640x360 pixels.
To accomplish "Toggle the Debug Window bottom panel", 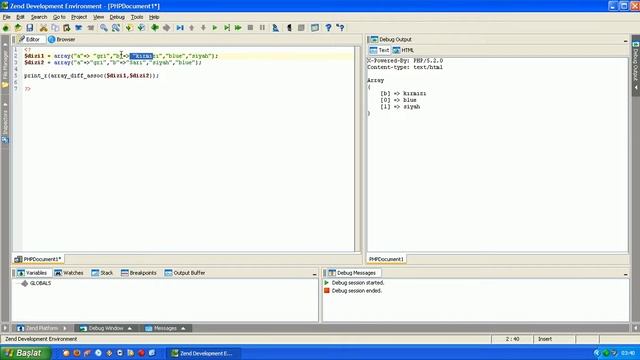I will click(x=106, y=328).
